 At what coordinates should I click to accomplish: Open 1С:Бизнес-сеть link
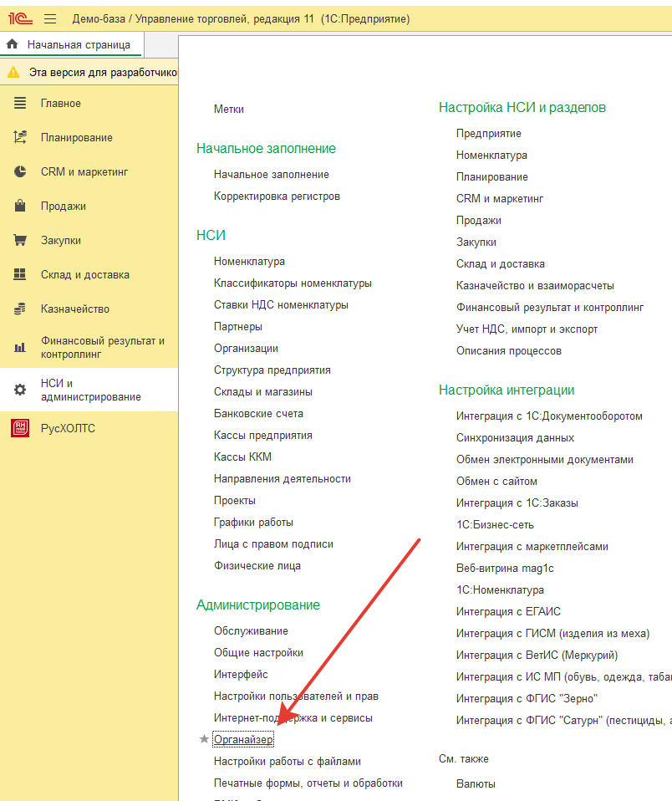pyautogui.click(x=495, y=524)
